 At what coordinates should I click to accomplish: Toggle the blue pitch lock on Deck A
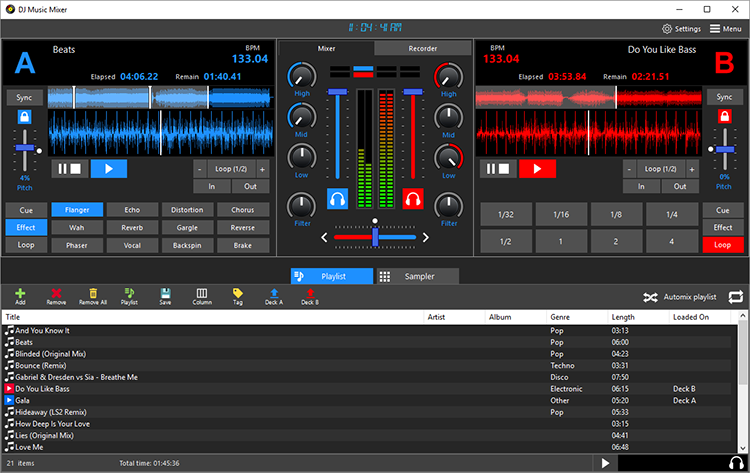[24, 117]
